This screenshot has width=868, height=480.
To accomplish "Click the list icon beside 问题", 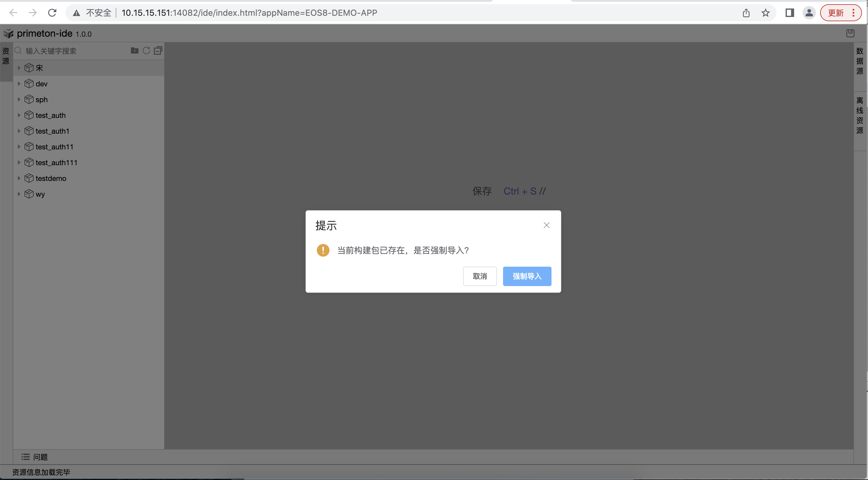I will tap(25, 457).
